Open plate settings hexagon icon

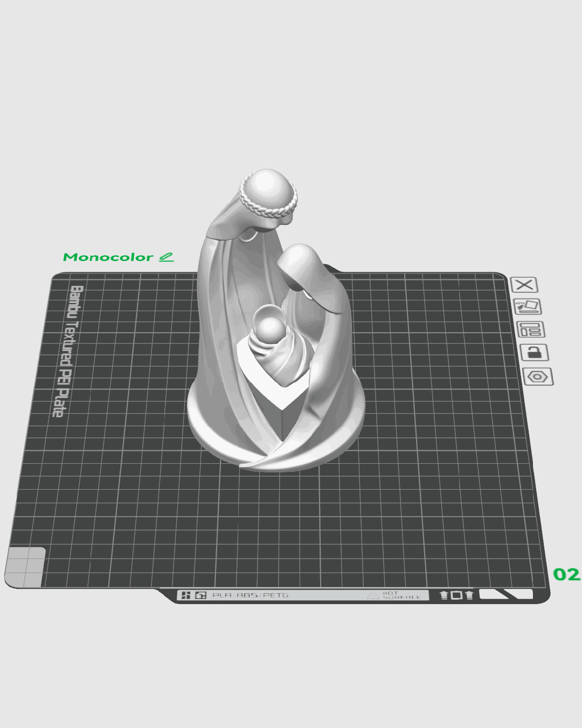tap(538, 376)
